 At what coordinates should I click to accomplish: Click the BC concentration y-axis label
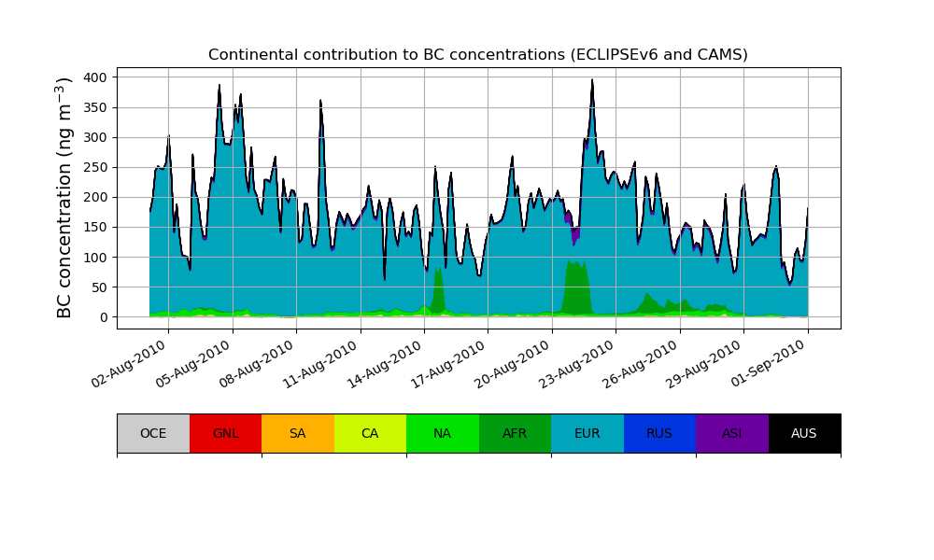pyautogui.click(x=64, y=198)
